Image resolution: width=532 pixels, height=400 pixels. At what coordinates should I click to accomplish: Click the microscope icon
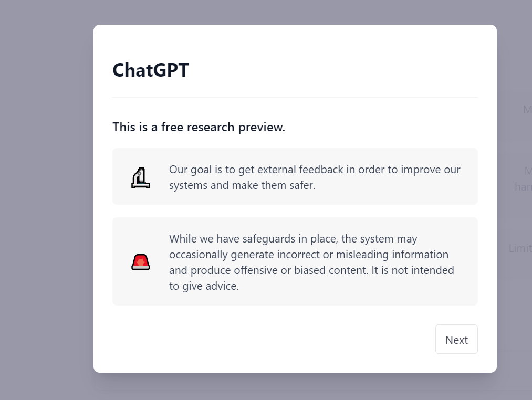(141, 177)
